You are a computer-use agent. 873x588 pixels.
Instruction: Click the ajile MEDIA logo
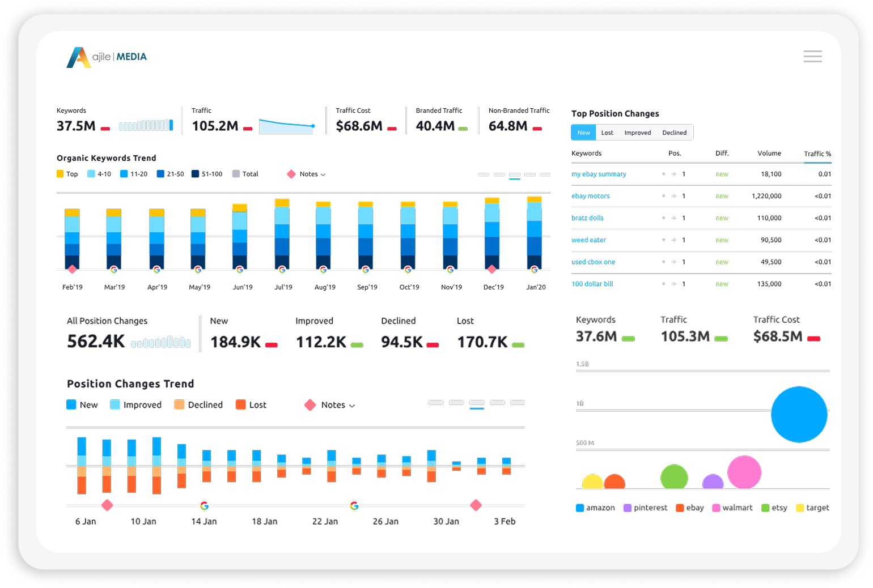(x=107, y=57)
